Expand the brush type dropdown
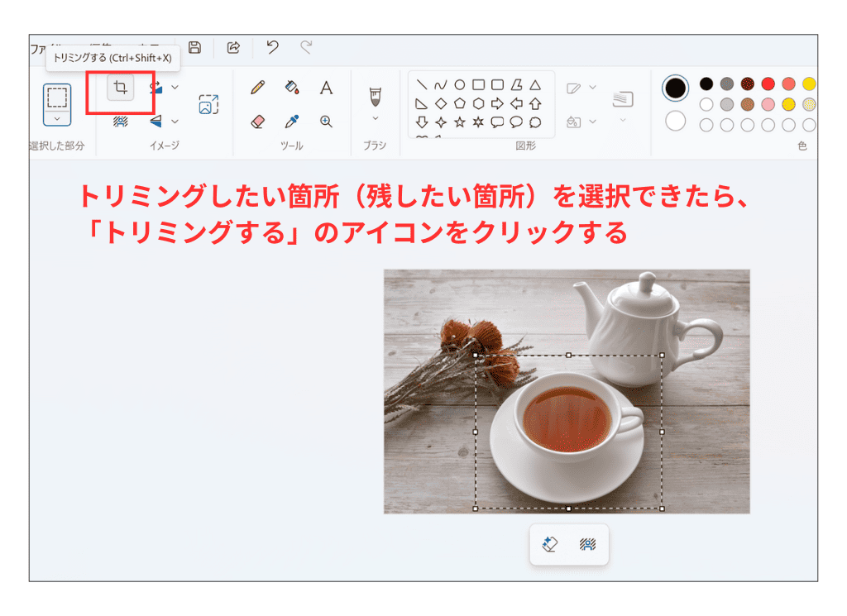This screenshot has height=616, width=847. pyautogui.click(x=375, y=118)
